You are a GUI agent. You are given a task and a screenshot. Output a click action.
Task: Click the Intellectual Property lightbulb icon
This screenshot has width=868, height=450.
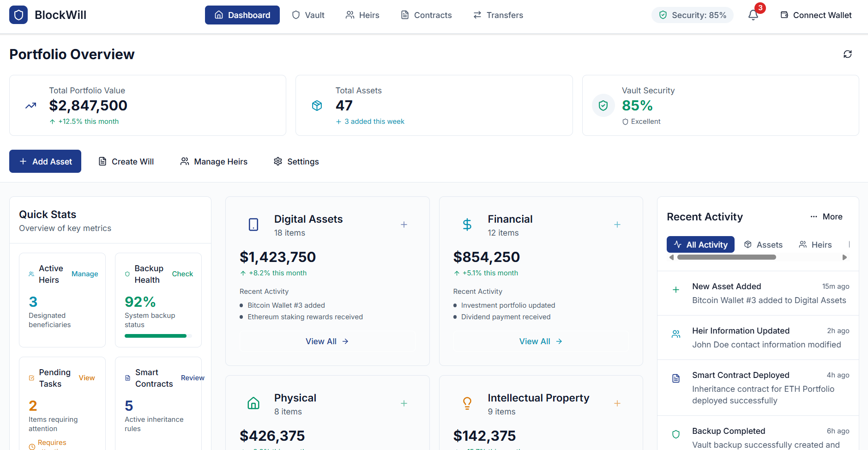pyautogui.click(x=467, y=403)
